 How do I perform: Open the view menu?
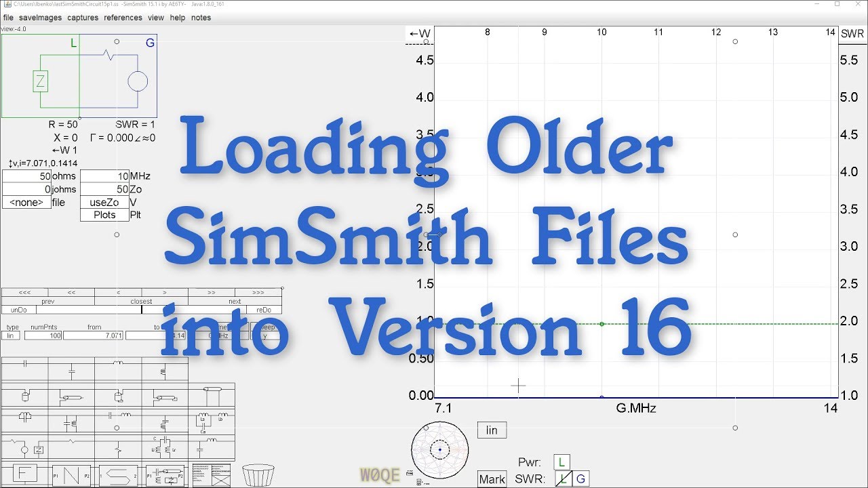tap(156, 18)
